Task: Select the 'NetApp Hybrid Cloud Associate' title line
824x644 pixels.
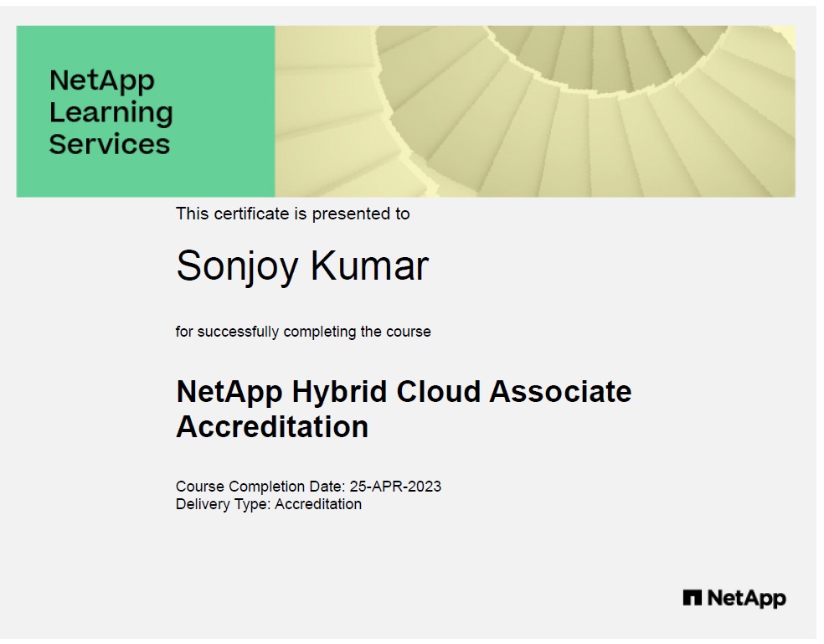Action: coord(404,392)
